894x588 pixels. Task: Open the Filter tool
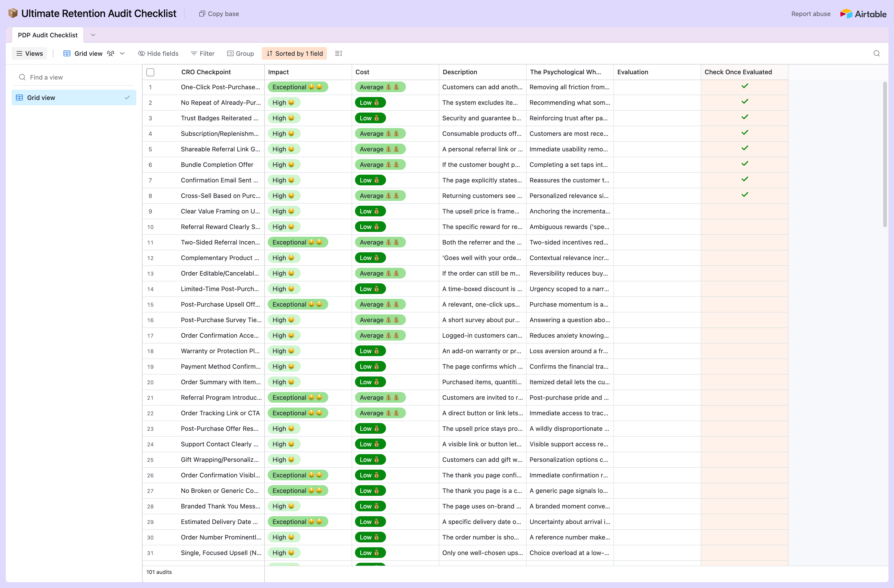[202, 53]
